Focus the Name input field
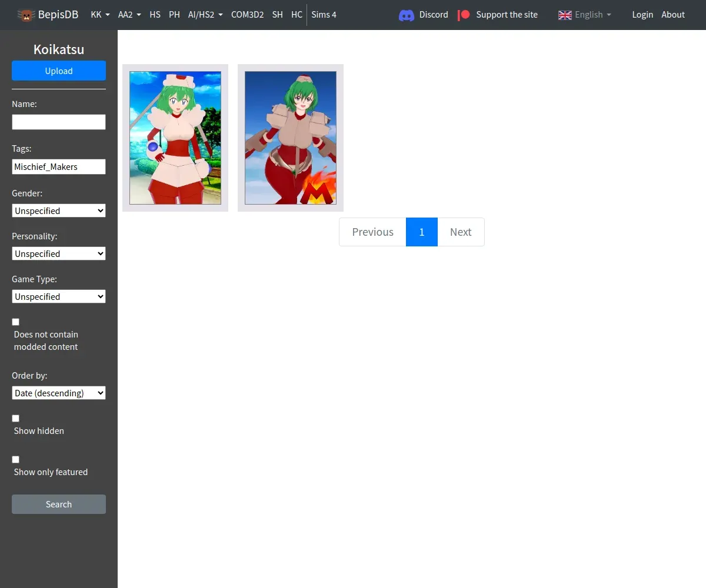Screen dimensions: 706x588 (59, 122)
